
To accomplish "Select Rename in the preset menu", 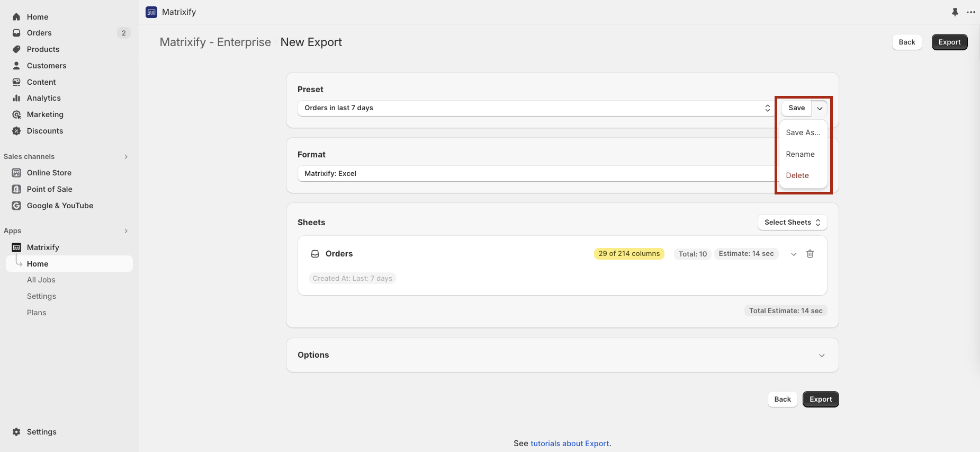I will [800, 154].
